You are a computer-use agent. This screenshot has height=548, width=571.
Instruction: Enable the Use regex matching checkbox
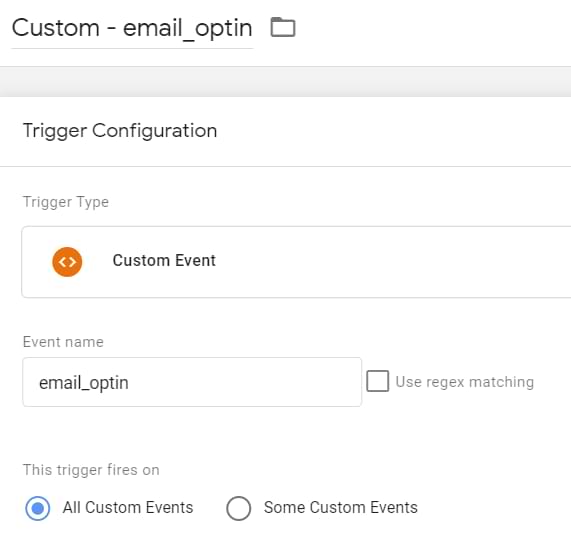click(377, 381)
